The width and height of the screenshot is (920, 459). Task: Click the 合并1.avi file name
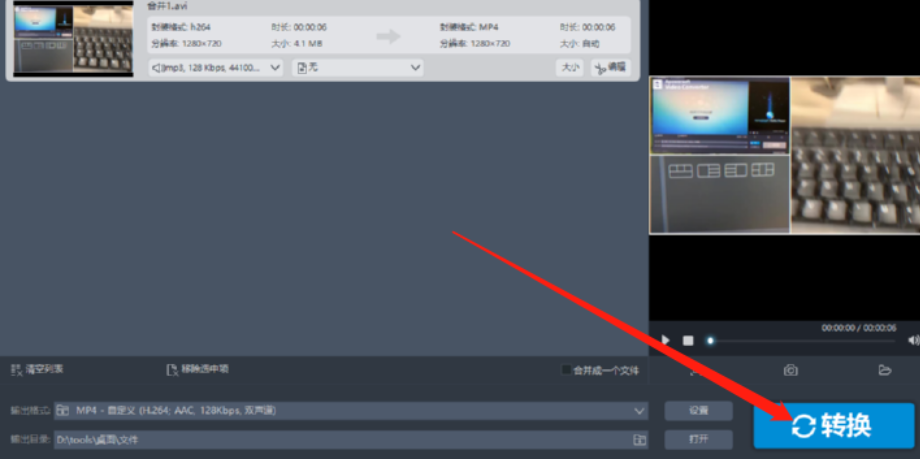(x=167, y=6)
